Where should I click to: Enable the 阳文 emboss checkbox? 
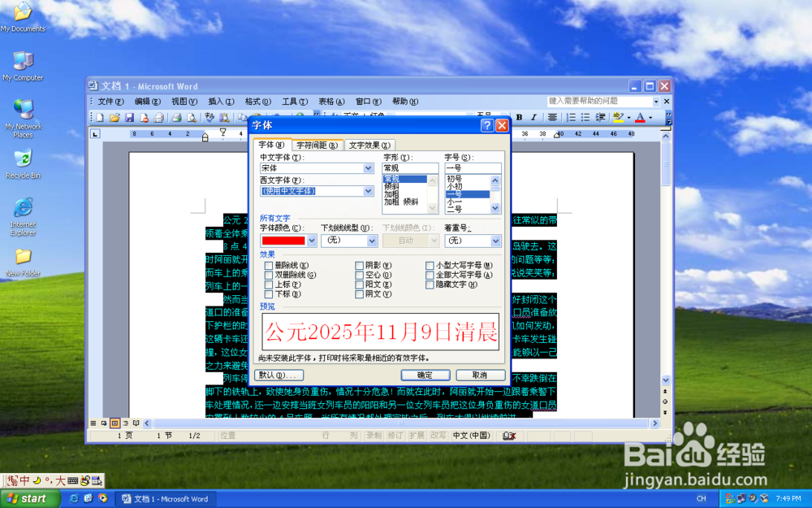359,284
